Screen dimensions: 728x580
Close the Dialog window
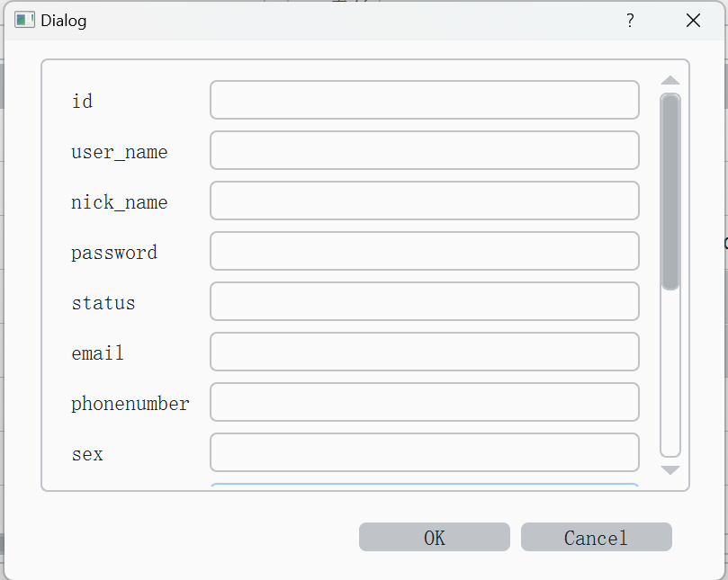tap(693, 21)
